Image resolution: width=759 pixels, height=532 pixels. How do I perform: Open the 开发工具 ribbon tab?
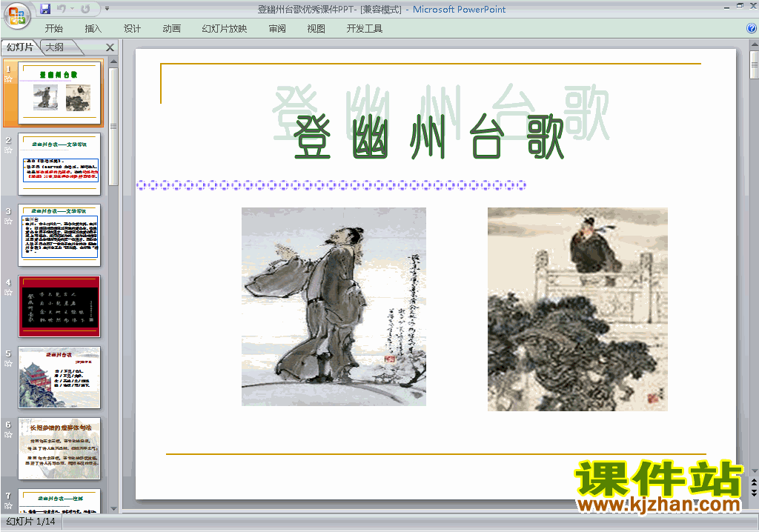pyautogui.click(x=365, y=29)
